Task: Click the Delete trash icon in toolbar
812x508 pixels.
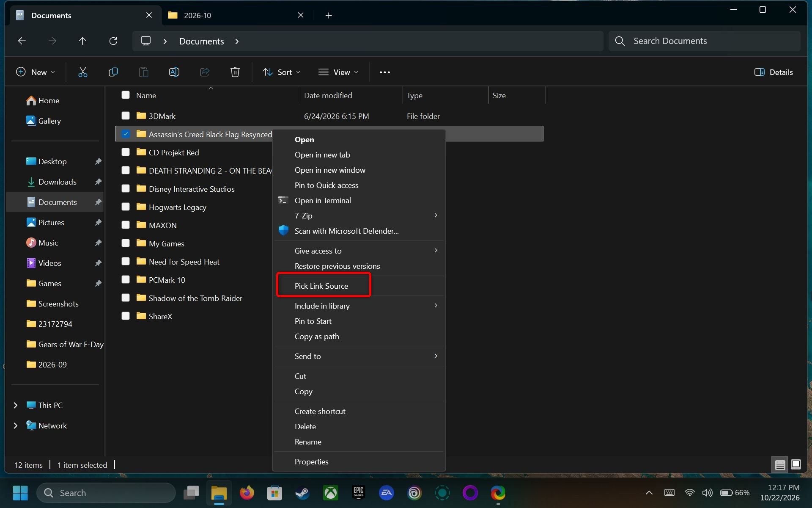Action: pos(235,72)
